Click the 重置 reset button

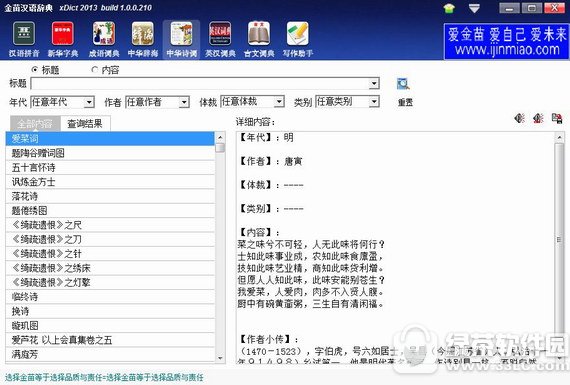405,103
